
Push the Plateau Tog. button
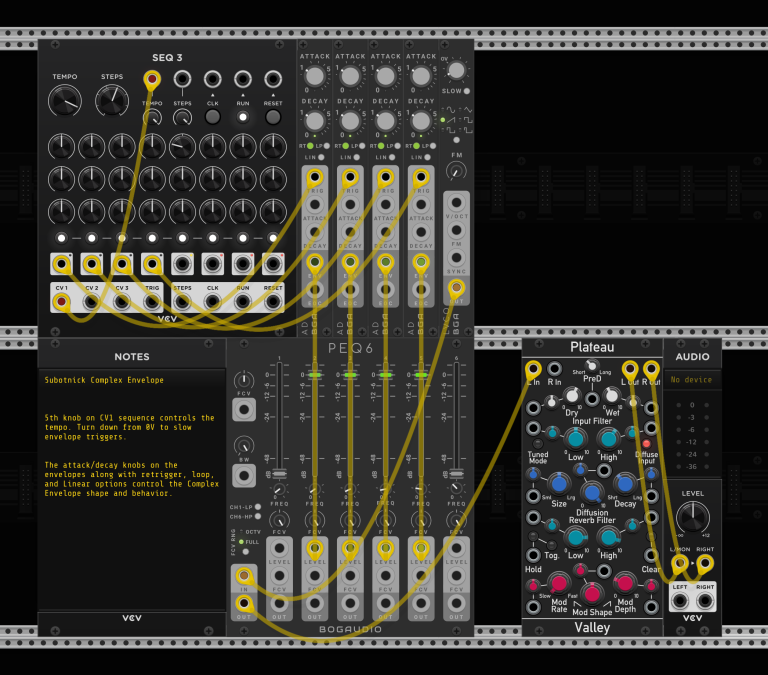(552, 545)
